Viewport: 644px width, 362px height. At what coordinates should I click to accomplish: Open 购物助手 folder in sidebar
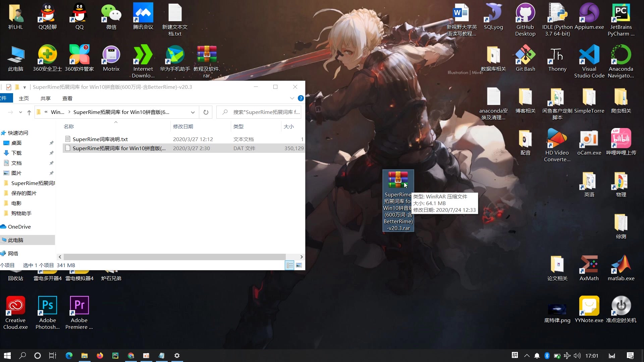(21, 213)
